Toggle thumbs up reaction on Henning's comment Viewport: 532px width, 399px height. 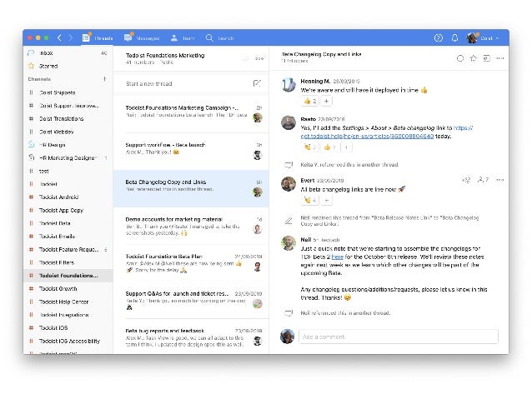(x=309, y=101)
